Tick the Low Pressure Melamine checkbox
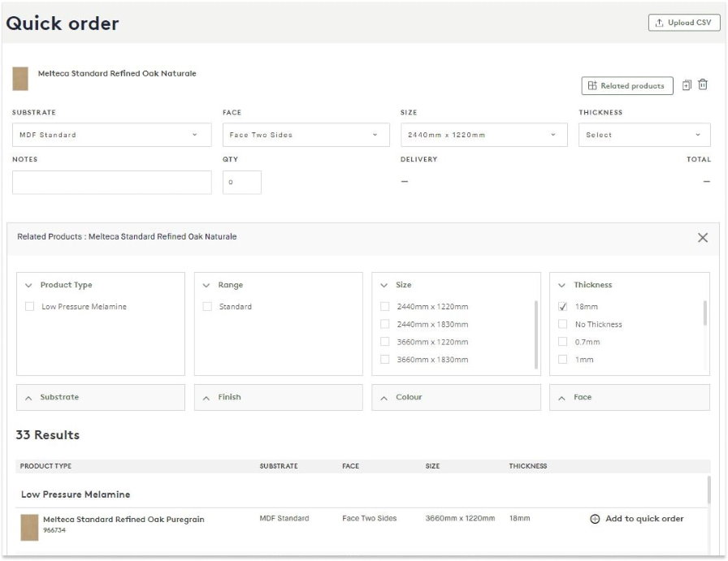728x561 pixels. point(30,307)
